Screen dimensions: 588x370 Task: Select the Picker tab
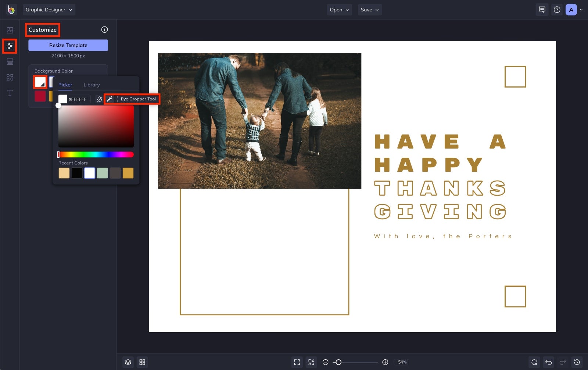[x=65, y=85]
